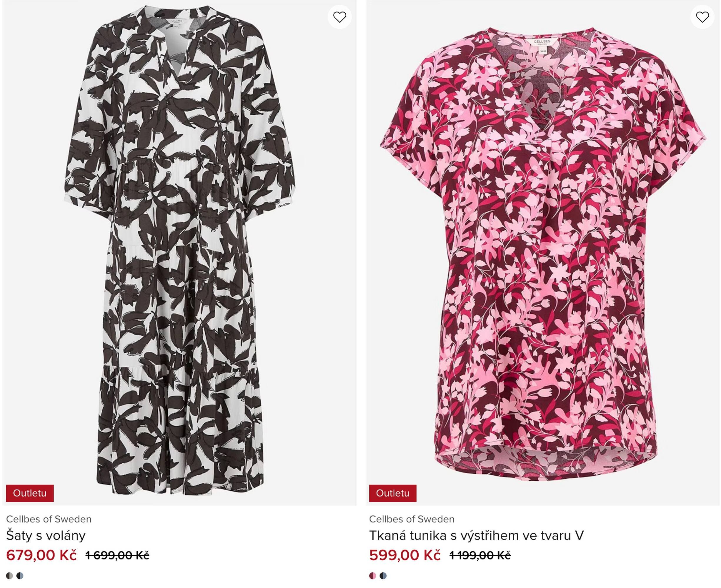Open the 'Šaty s volány' product title

tap(46, 535)
